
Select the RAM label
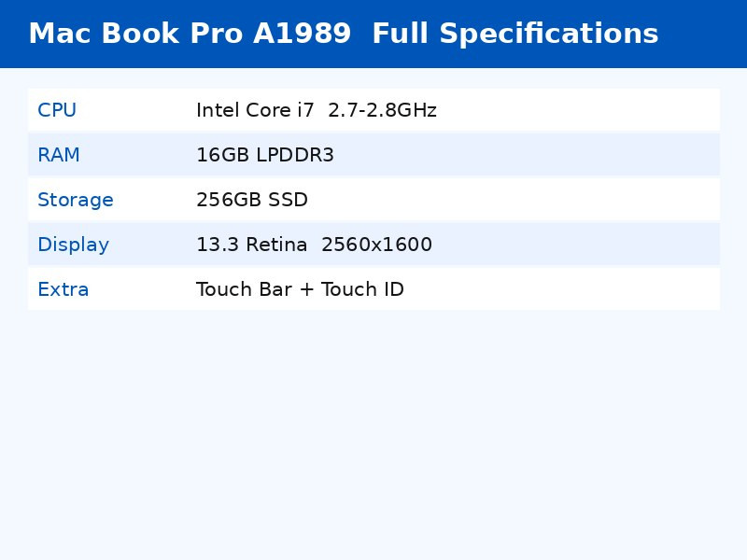59,155
